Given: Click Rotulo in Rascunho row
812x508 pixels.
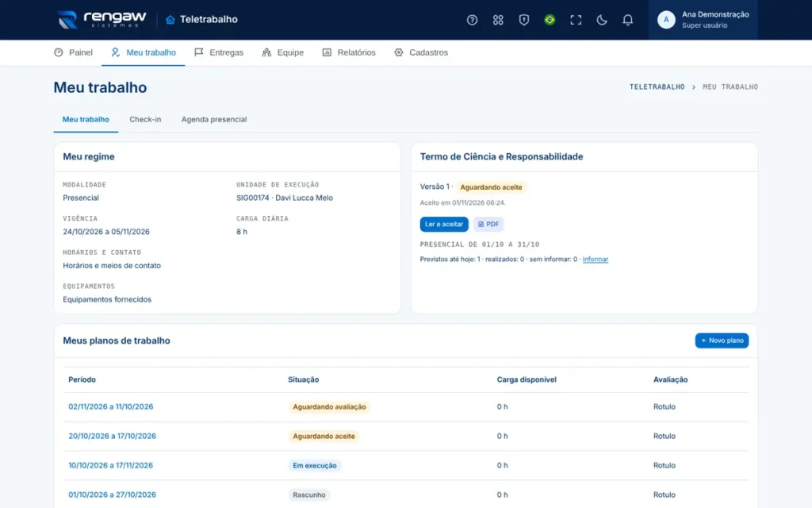Looking at the screenshot, I should pos(665,495).
